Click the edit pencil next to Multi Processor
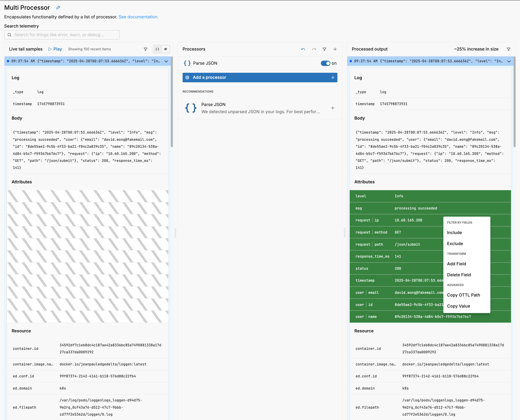The height and width of the screenshot is (420, 520). tap(58, 8)
